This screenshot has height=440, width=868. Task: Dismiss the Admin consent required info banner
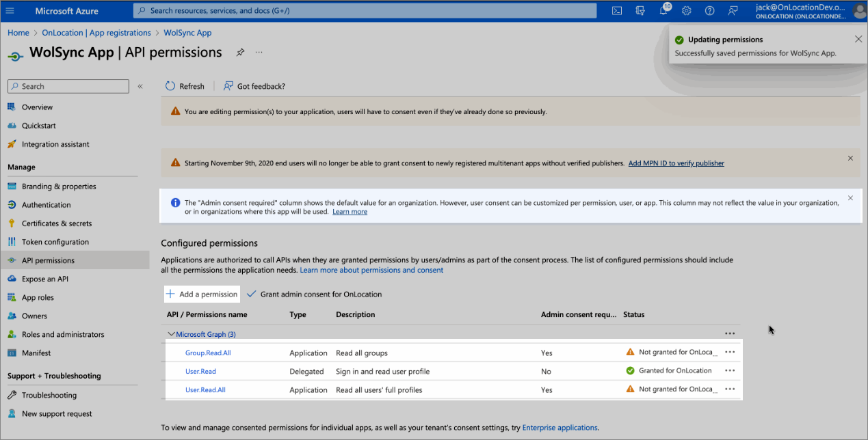pos(850,198)
